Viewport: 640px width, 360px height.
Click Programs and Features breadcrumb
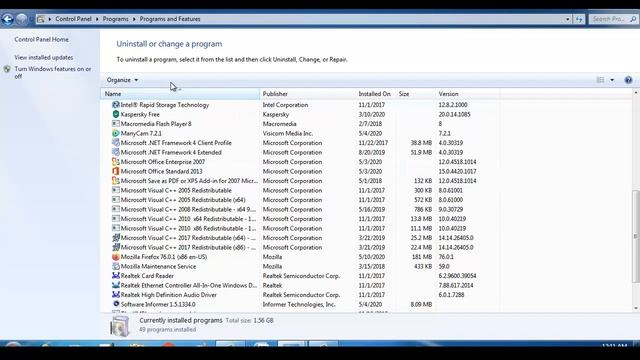coord(170,19)
